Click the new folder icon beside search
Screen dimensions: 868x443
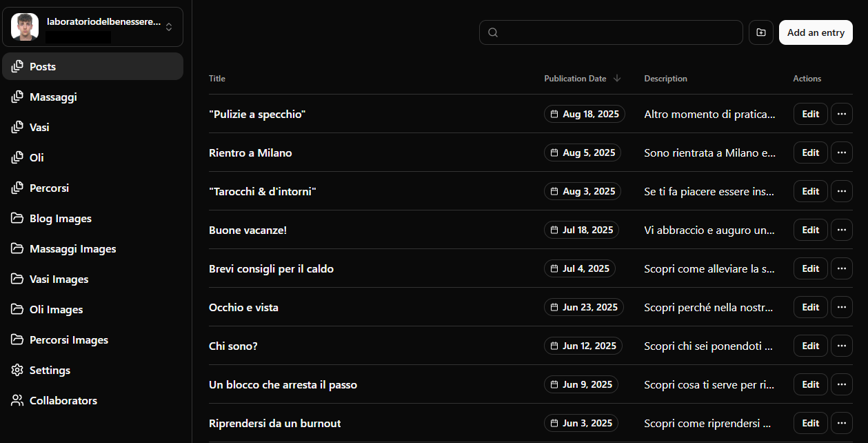pyautogui.click(x=760, y=32)
